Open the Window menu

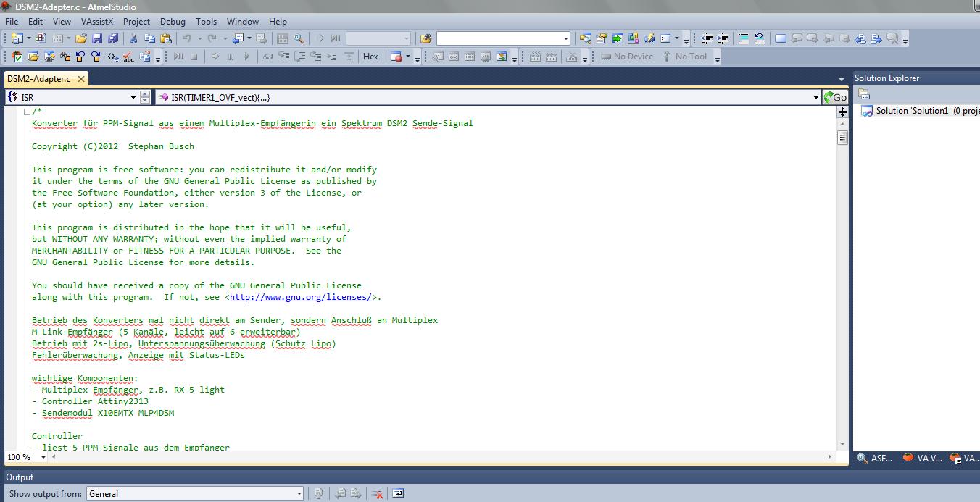(x=243, y=22)
